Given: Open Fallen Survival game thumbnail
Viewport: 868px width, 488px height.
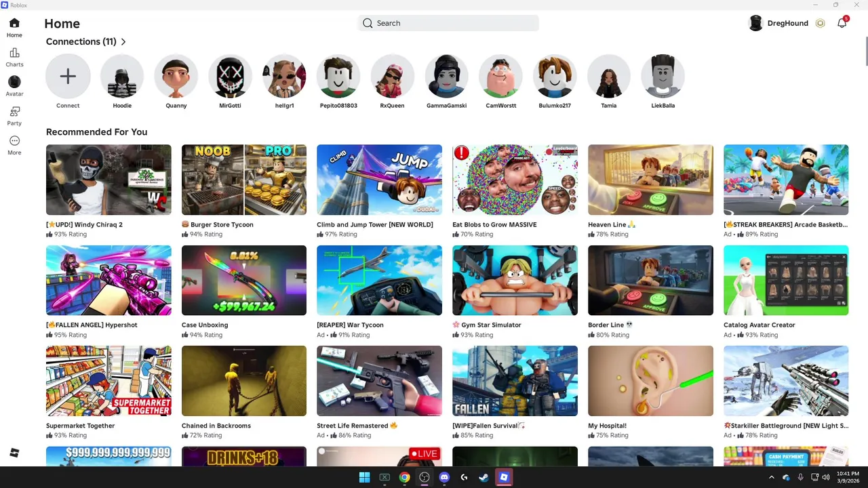Looking at the screenshot, I should coord(515,381).
